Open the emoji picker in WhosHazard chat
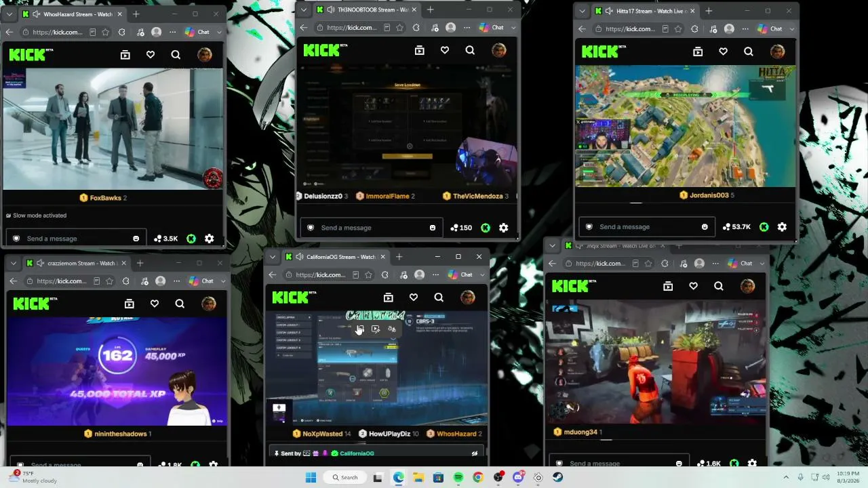Image resolution: width=868 pixels, height=488 pixels. (136, 239)
